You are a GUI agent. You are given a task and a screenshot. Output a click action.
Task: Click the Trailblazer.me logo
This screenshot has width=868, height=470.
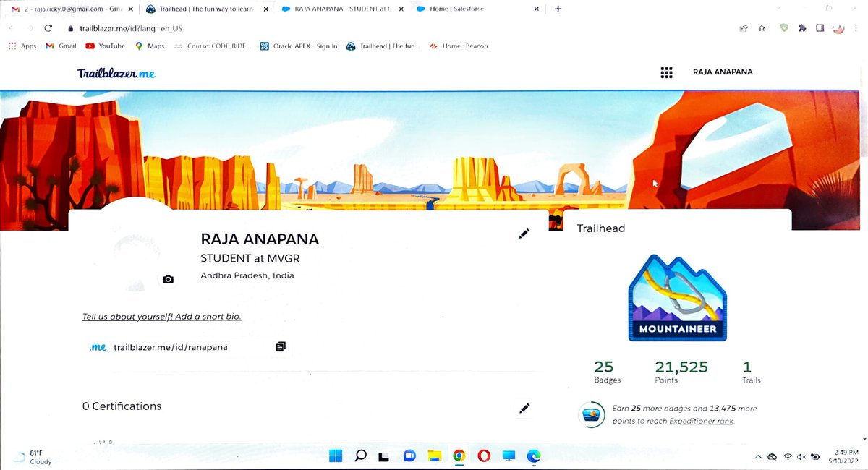116,73
